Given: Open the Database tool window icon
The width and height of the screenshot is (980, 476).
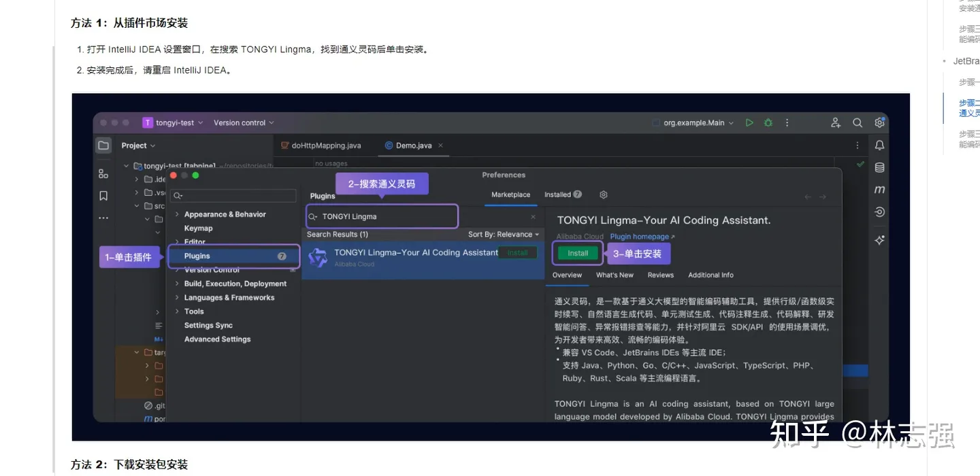Looking at the screenshot, I should pyautogui.click(x=879, y=167).
